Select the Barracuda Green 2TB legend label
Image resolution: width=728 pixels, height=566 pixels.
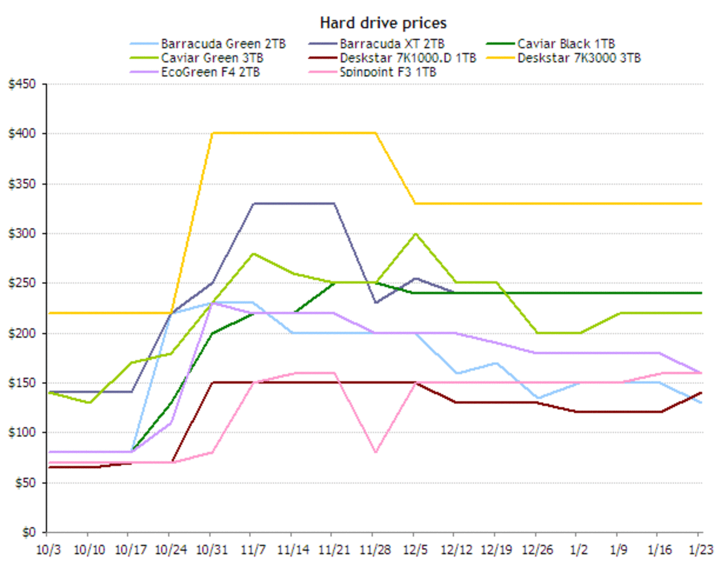[223, 44]
